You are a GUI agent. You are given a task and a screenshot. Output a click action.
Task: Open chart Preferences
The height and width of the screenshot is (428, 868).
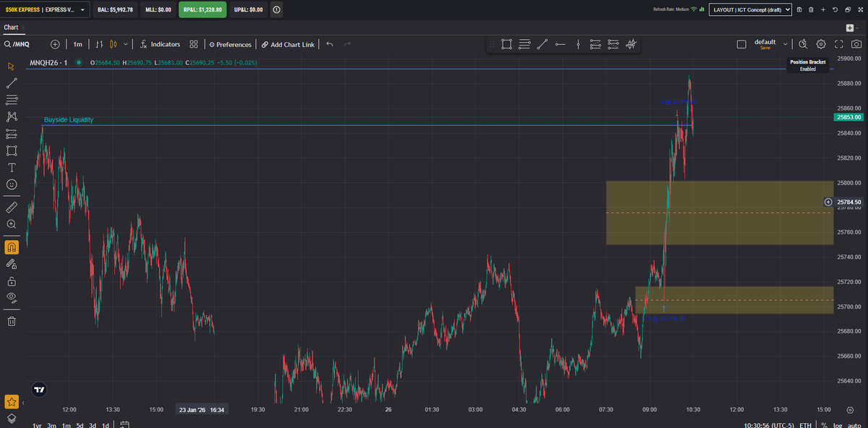coord(230,44)
